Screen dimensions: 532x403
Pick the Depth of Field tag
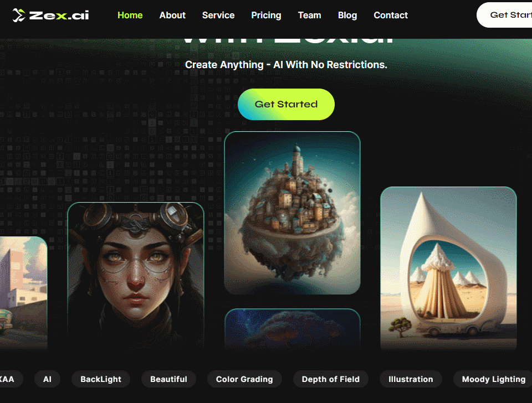click(330, 379)
